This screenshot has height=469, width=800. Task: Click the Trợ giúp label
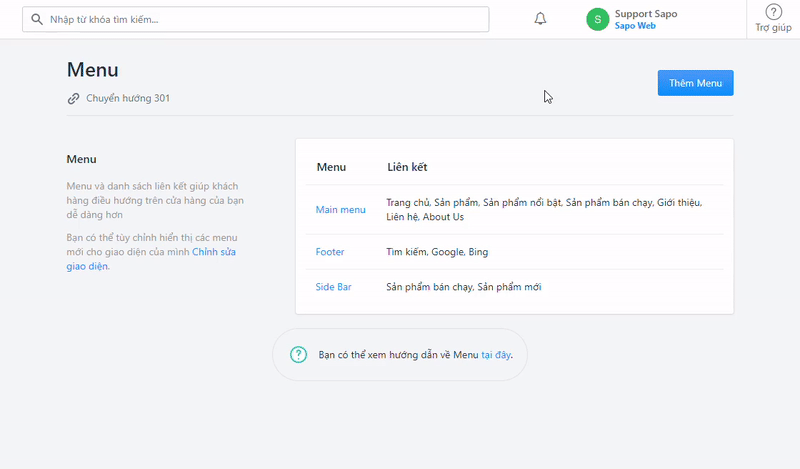773,28
